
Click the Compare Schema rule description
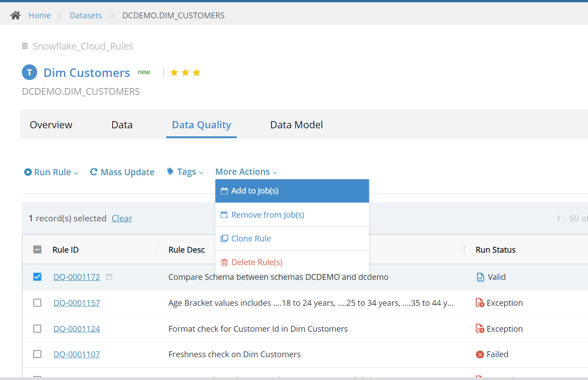pyautogui.click(x=278, y=277)
